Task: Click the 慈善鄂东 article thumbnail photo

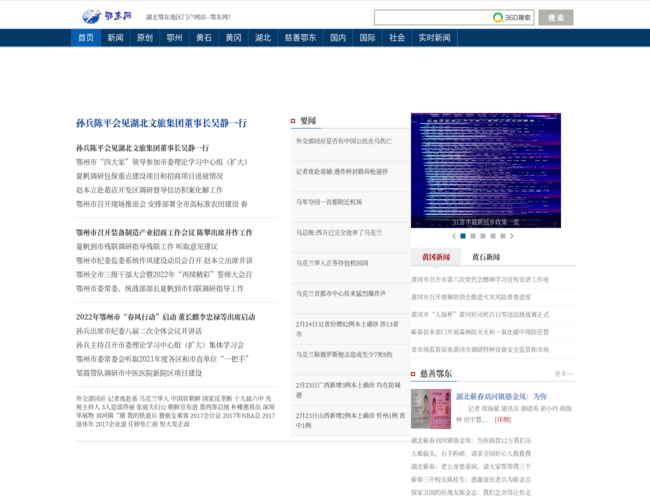Action: (431, 409)
